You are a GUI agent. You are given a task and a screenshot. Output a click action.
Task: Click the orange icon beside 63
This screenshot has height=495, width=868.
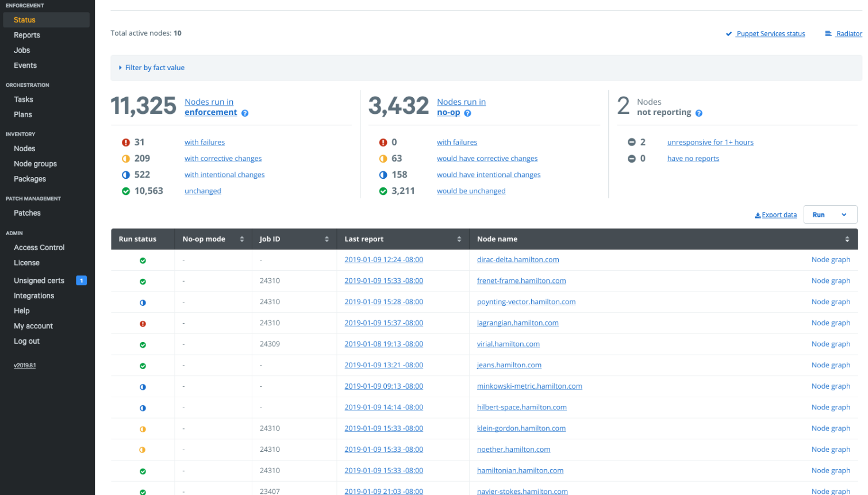383,159
